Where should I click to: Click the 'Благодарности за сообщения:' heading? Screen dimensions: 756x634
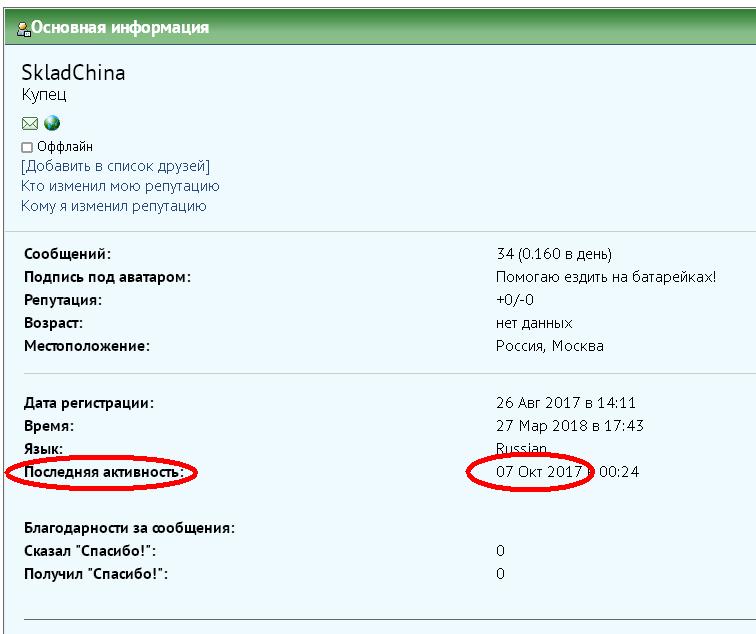[129, 528]
